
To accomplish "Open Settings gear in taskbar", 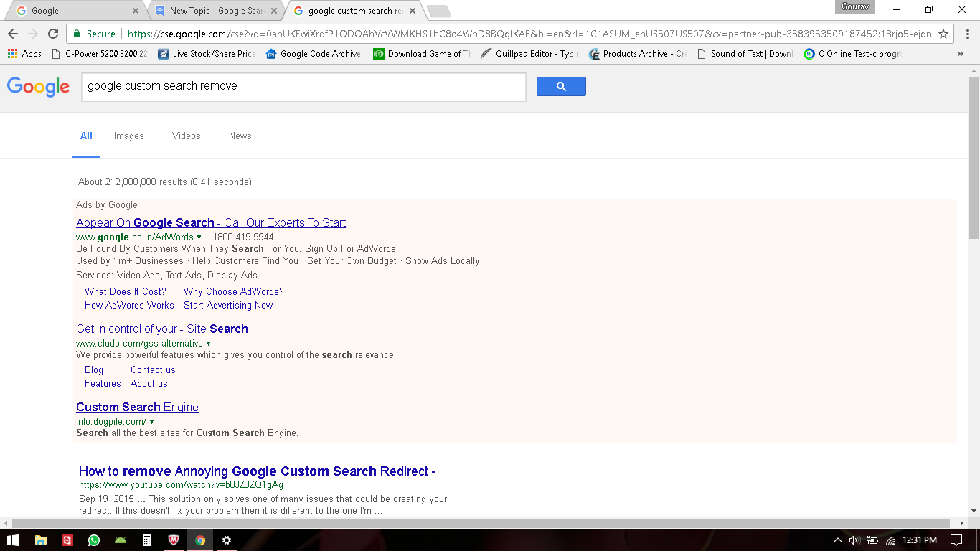I will point(227,540).
